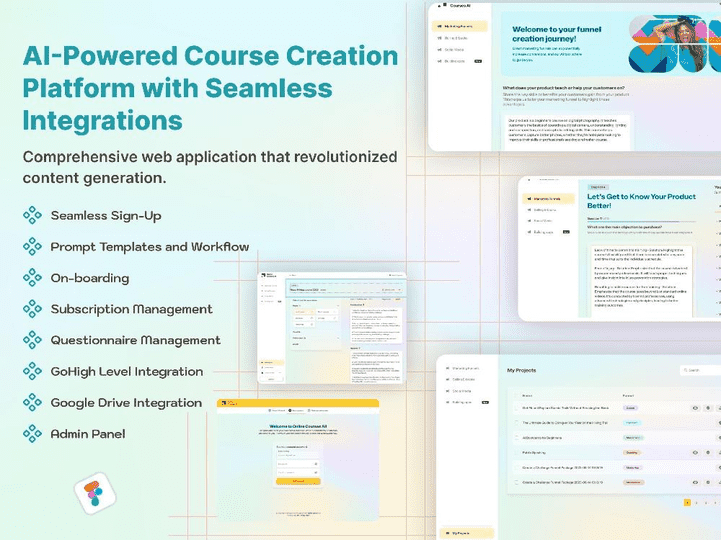Select the highlighted sidebar item in Know Your Product mockup

(548, 199)
